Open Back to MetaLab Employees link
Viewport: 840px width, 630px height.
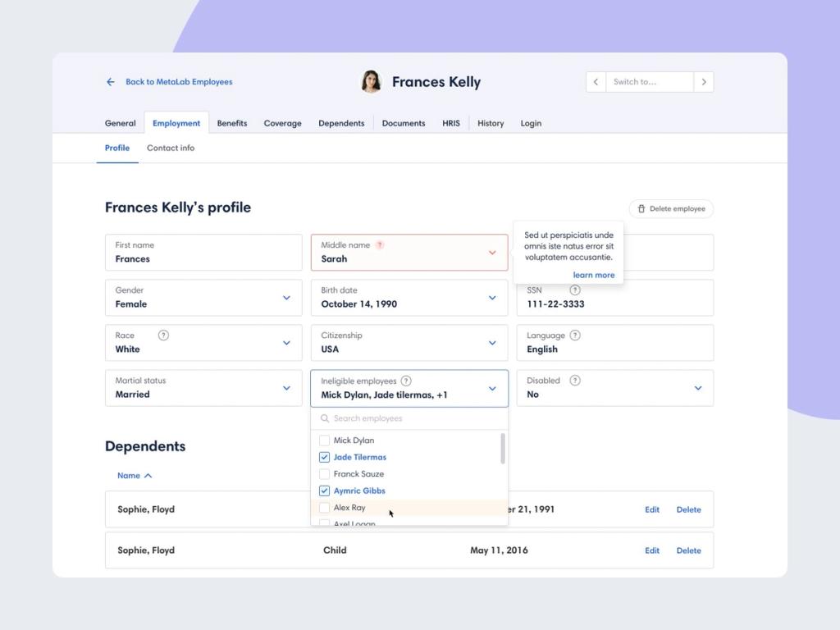pyautogui.click(x=179, y=82)
